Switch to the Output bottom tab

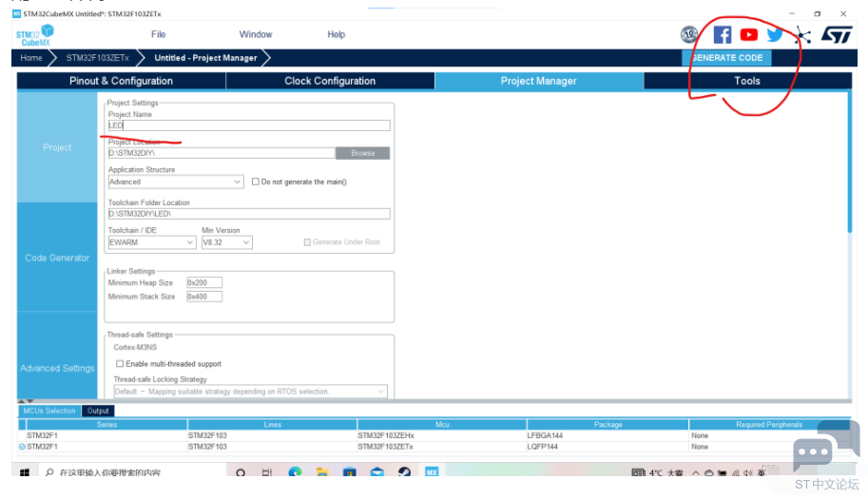(98, 411)
